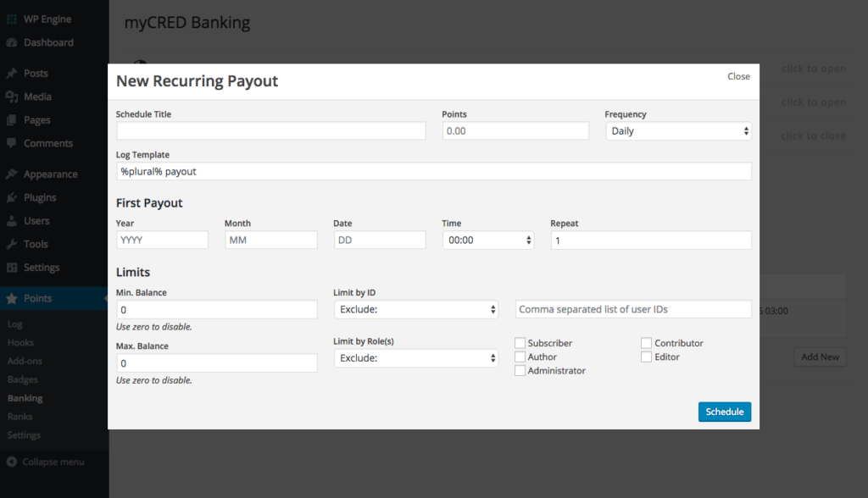
Task: Open Media via its sidebar icon
Action: coord(13,97)
